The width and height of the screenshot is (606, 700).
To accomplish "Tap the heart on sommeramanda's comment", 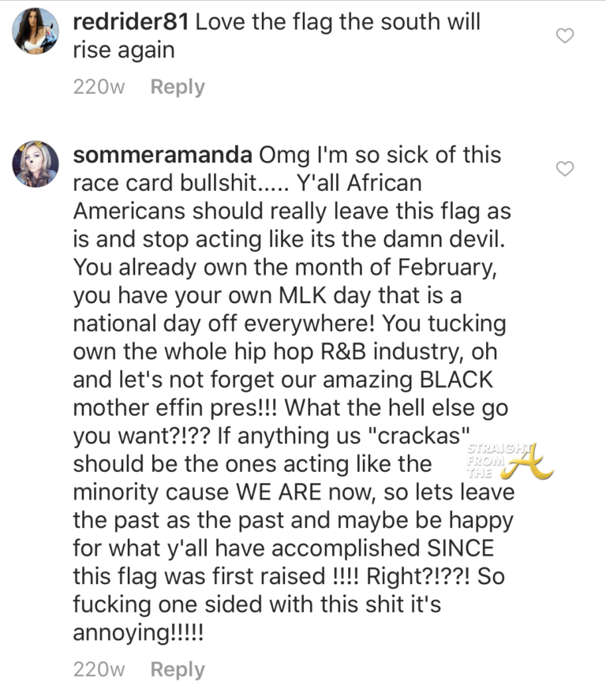I will [565, 169].
